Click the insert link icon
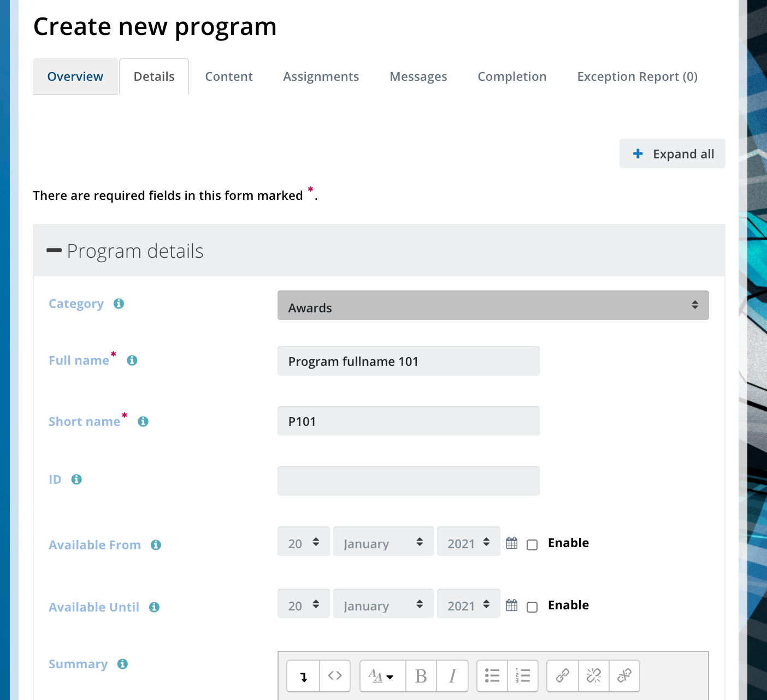Image resolution: width=767 pixels, height=700 pixels. (x=563, y=676)
